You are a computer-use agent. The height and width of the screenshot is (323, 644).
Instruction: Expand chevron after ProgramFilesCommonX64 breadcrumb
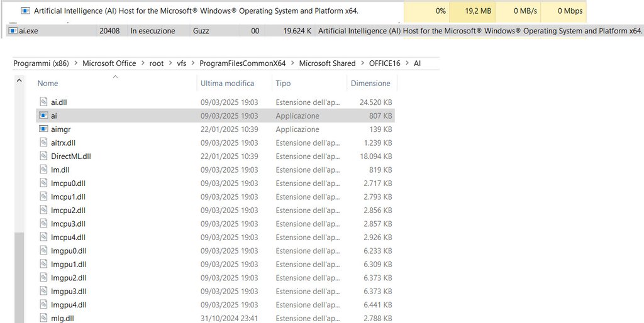click(x=292, y=63)
